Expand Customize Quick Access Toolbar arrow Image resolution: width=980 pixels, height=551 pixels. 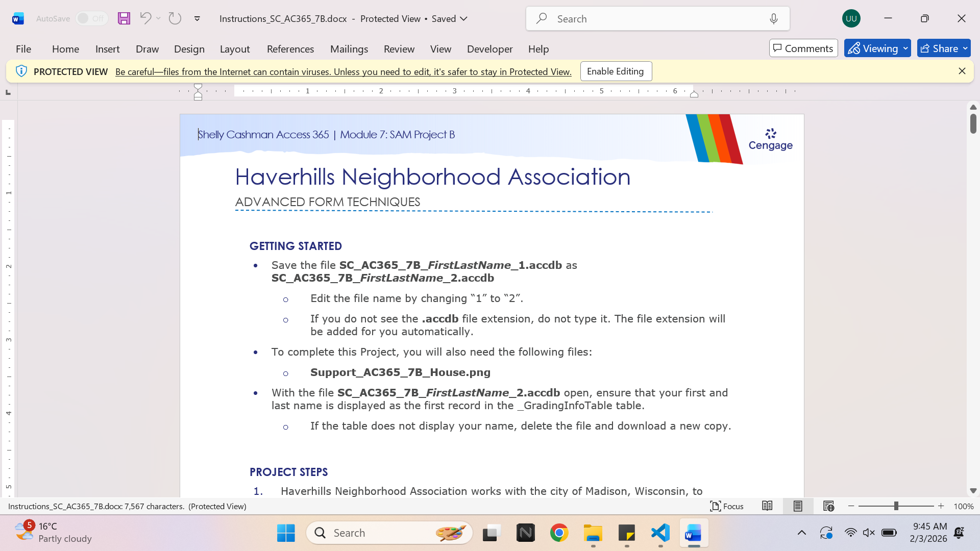[x=197, y=19]
